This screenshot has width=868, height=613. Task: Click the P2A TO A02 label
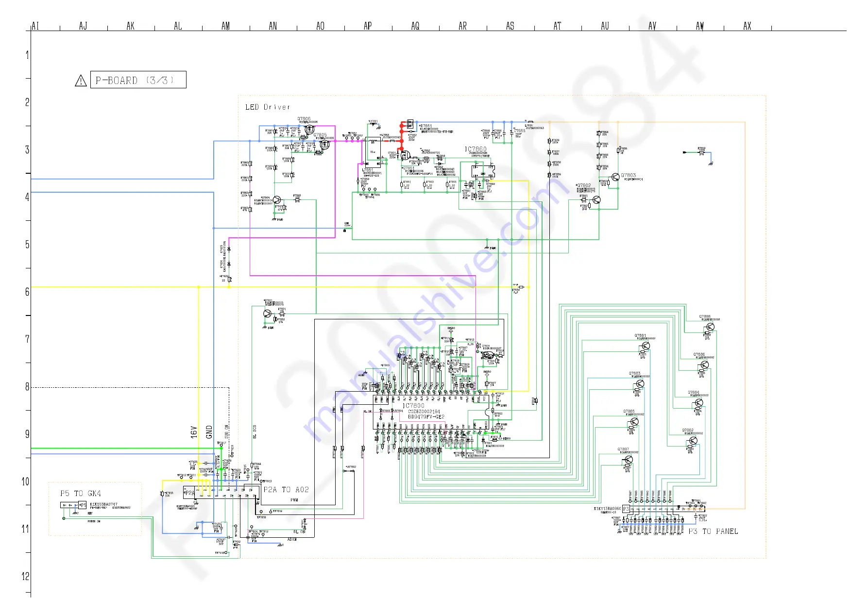[x=286, y=490]
